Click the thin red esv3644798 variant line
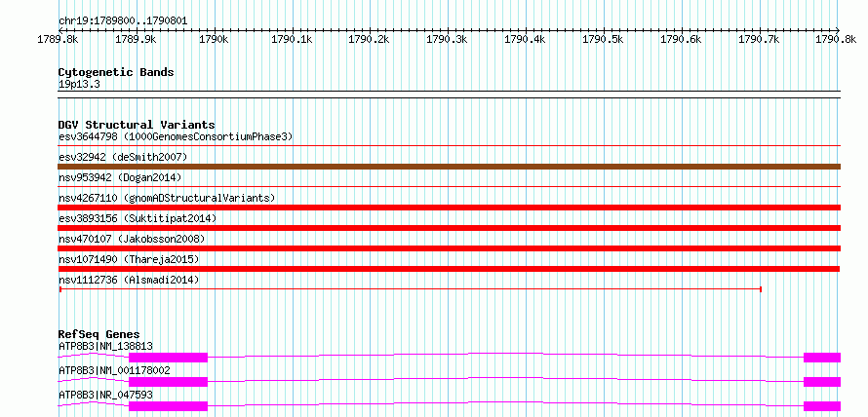 [x=450, y=146]
